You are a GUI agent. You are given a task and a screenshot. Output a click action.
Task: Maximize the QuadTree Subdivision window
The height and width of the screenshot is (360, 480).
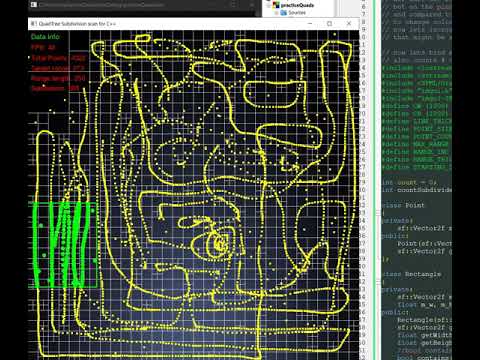coord(329,24)
